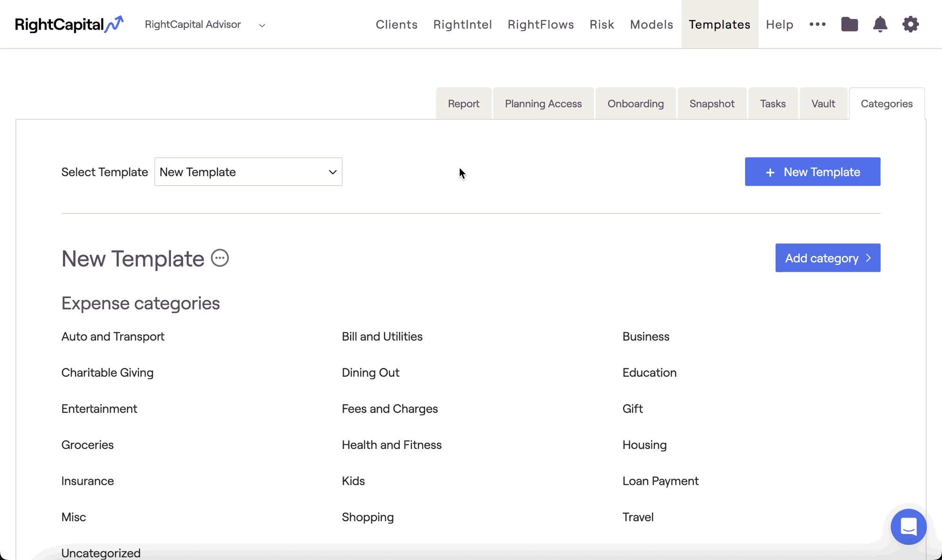The width and height of the screenshot is (942, 560).
Task: Select the Auto and Transport category
Action: [x=113, y=337]
